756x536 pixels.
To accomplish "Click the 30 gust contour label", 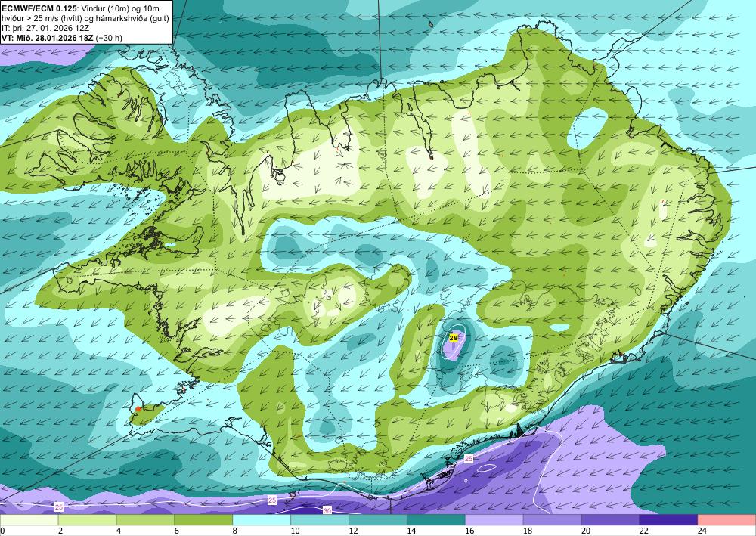I will click(x=327, y=510).
